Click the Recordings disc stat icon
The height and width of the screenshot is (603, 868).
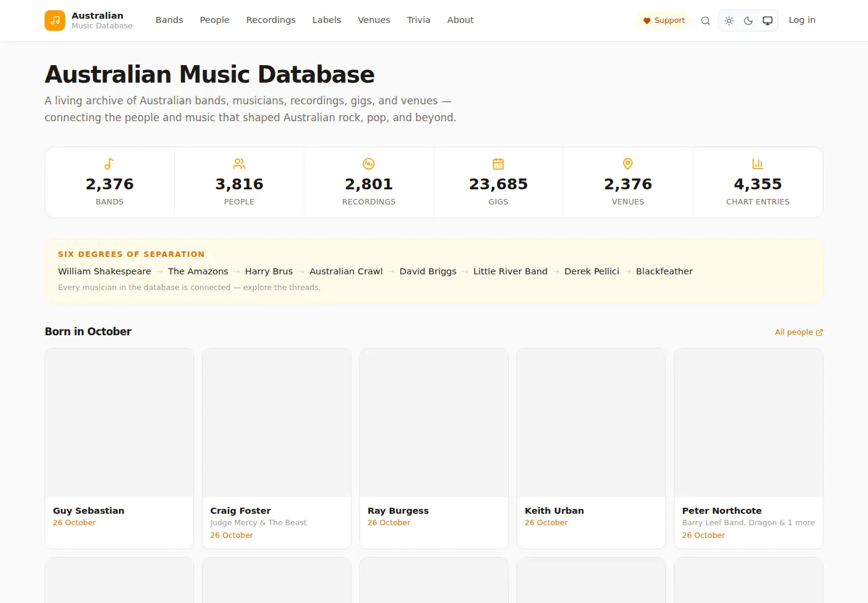click(369, 163)
